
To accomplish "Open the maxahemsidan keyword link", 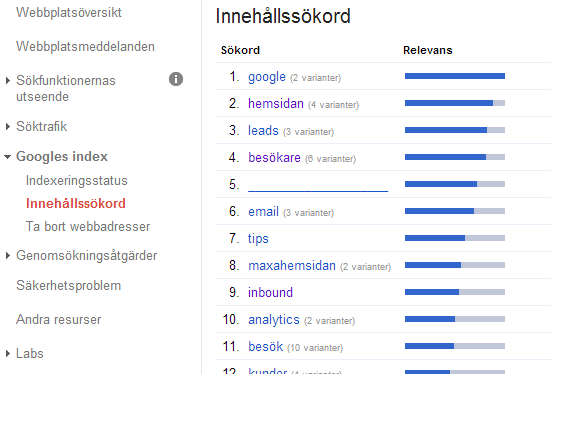I will [292, 265].
